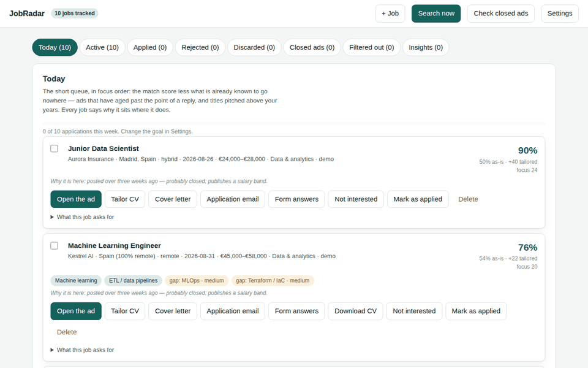
Task: Show the Discarded (0) tab
Action: 254,47
